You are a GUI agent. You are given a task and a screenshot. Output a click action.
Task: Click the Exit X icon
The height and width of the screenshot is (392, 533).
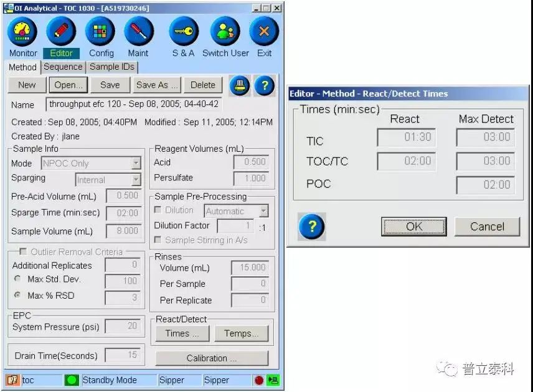click(x=264, y=32)
